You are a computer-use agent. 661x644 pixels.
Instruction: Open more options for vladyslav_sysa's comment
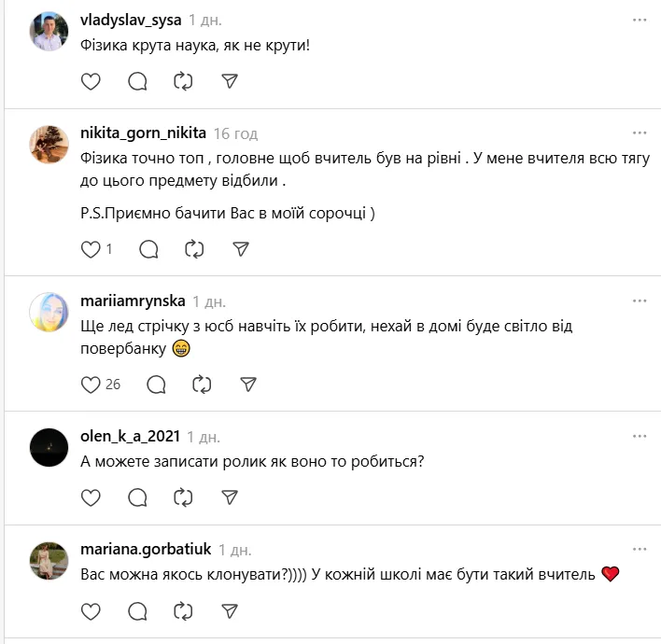640,20
